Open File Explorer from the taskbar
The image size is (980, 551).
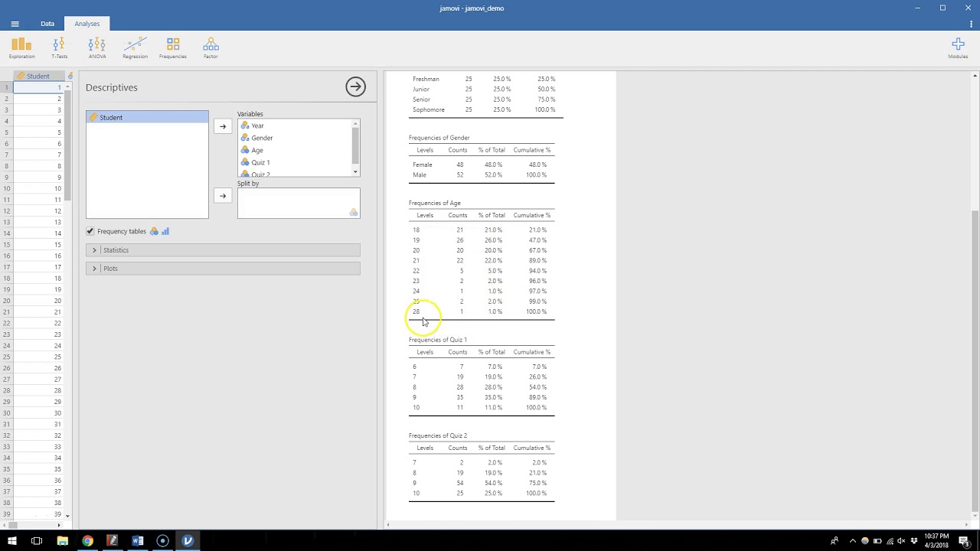[61, 541]
